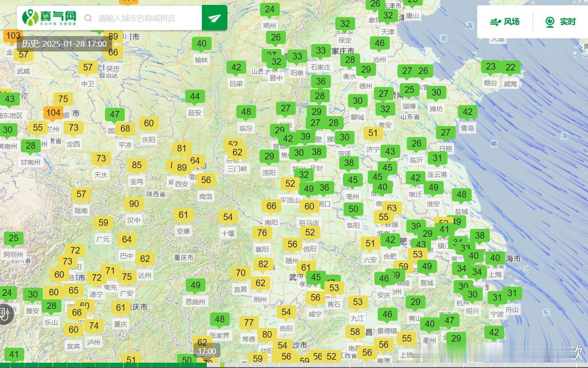
Task: Select the AQI 90 marker for 汉中
Action: pyautogui.click(x=134, y=204)
